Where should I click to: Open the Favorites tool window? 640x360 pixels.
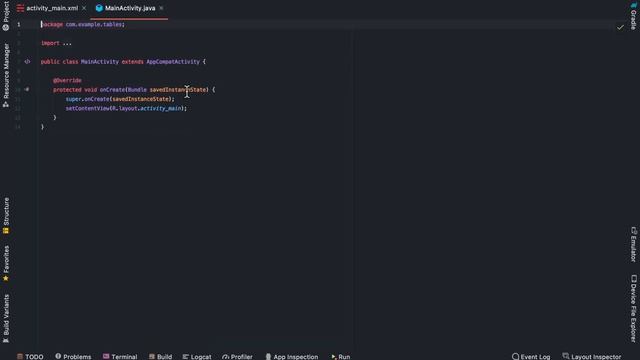pyautogui.click(x=6, y=263)
